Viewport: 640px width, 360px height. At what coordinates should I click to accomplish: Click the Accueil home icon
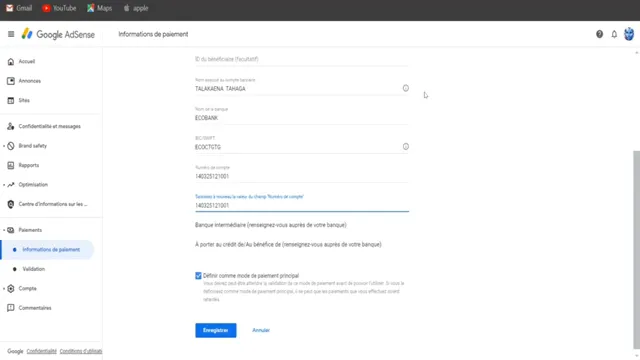[11, 62]
